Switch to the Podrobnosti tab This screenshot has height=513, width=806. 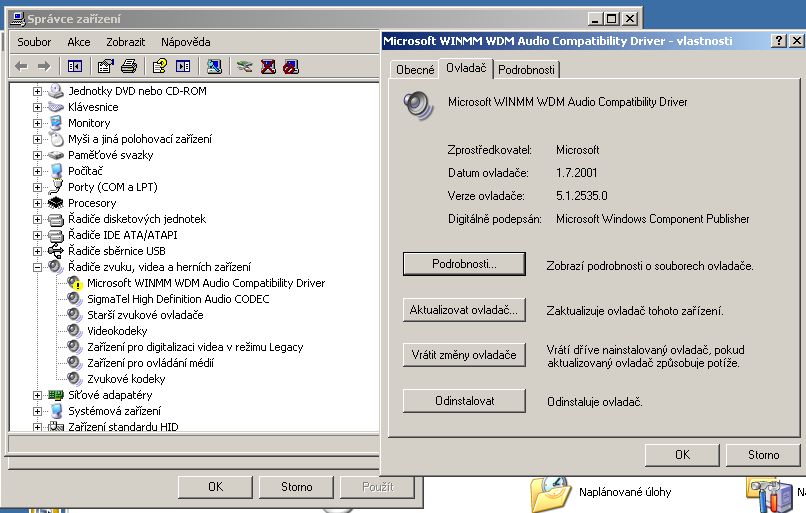click(526, 70)
